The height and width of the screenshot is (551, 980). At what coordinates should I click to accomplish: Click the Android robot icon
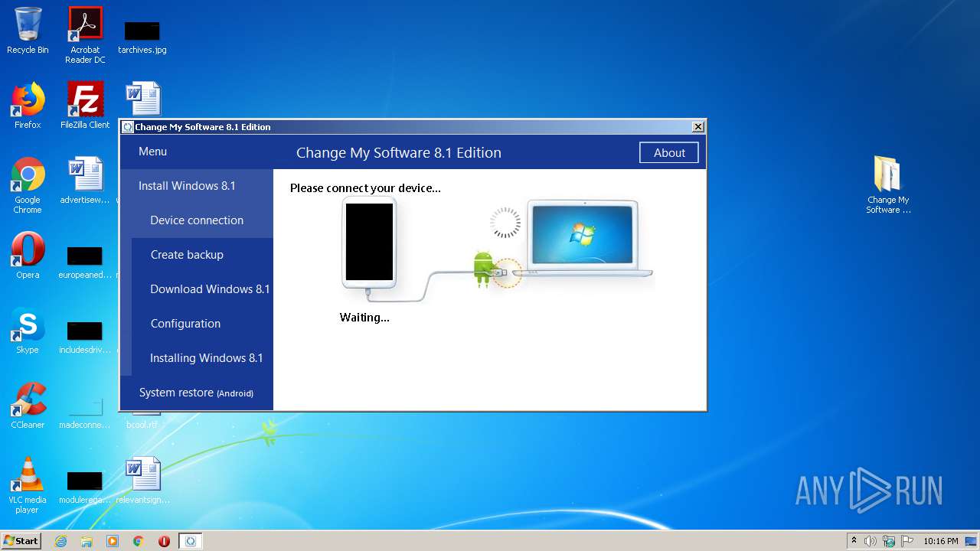point(482,268)
